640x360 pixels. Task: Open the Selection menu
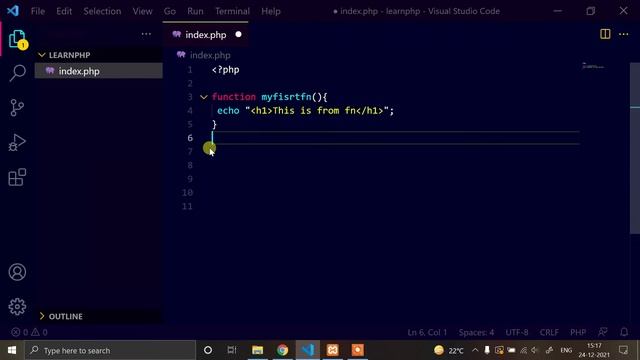coord(102,11)
